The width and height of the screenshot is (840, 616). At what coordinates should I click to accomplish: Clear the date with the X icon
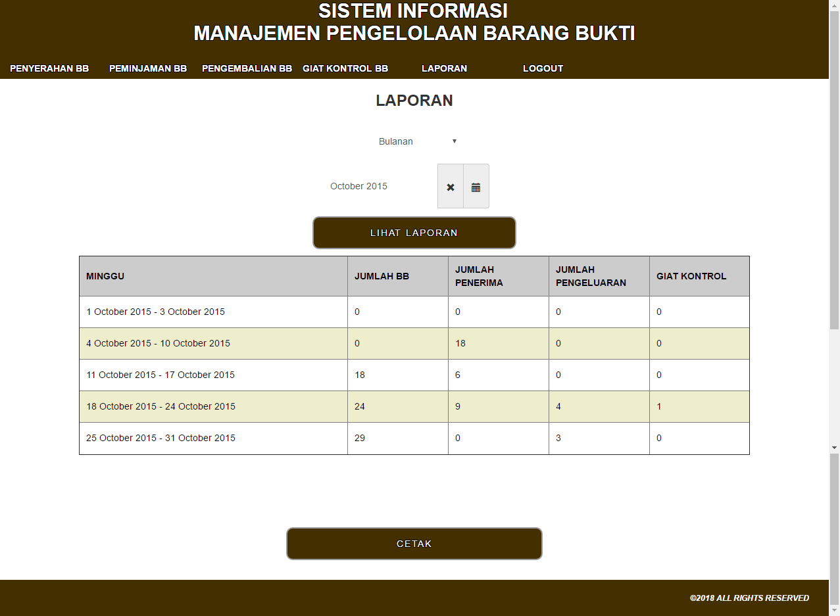click(x=451, y=187)
